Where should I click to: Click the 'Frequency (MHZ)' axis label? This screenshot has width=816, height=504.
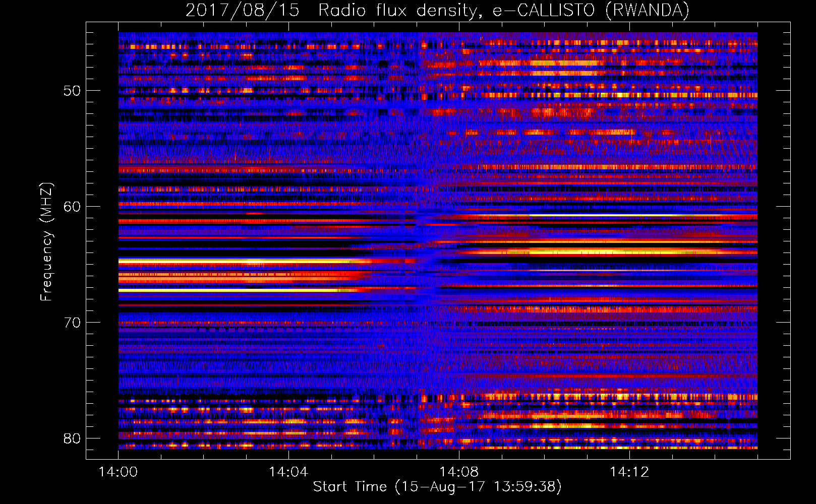(x=46, y=241)
